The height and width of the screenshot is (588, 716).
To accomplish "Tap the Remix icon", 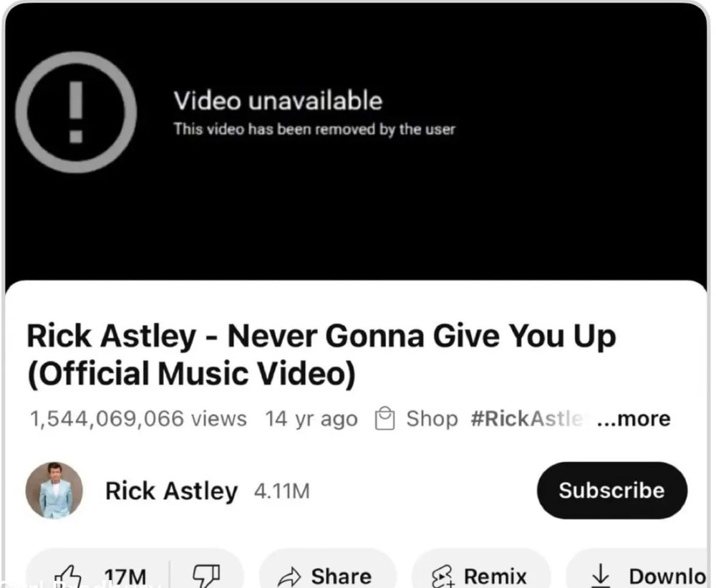I will coord(443,577).
